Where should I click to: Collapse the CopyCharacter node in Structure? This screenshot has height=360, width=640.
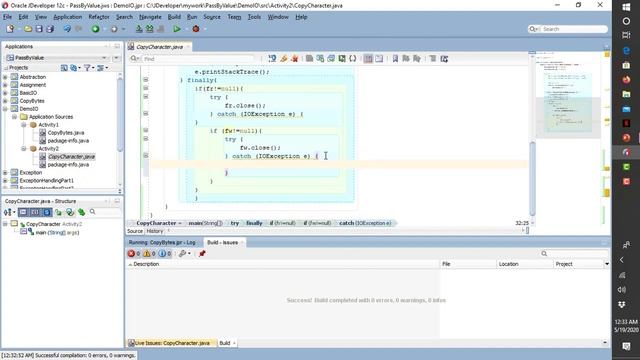[x=5, y=224]
